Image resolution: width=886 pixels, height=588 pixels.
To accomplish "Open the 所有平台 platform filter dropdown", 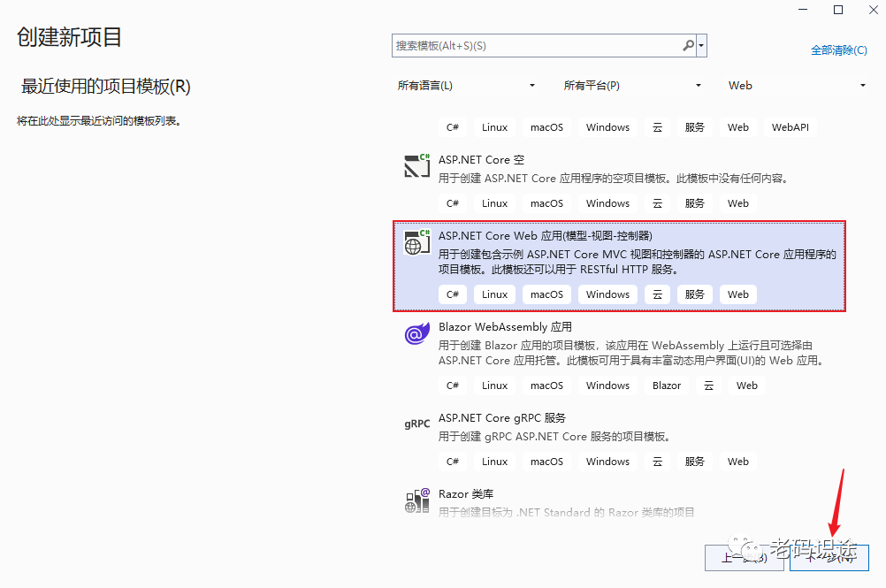I will [x=632, y=85].
